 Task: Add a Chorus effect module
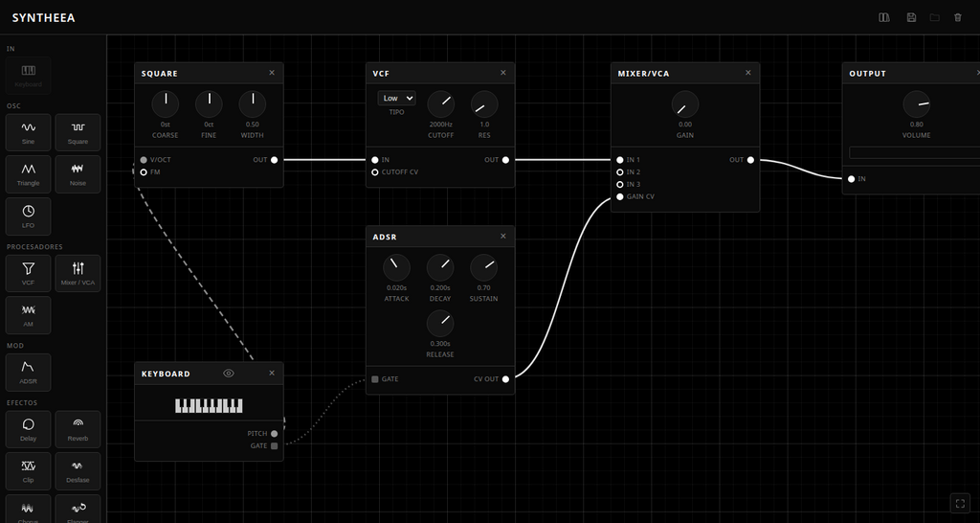28,509
